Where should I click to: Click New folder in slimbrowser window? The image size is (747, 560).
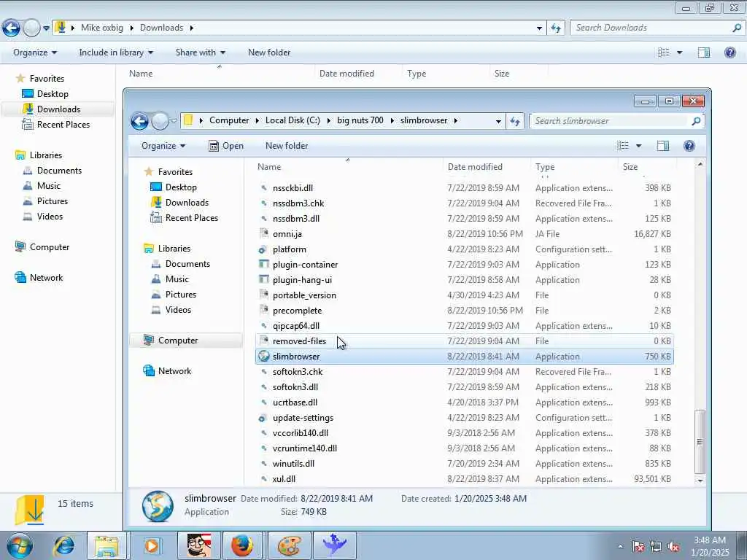[286, 146]
